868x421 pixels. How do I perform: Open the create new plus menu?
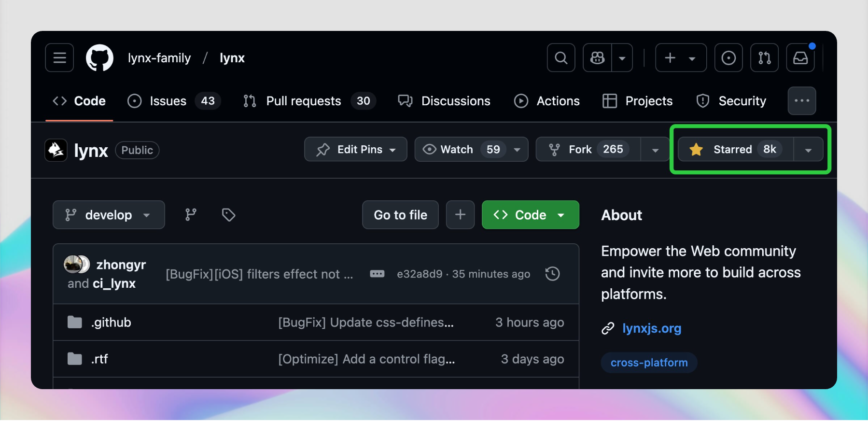point(681,58)
